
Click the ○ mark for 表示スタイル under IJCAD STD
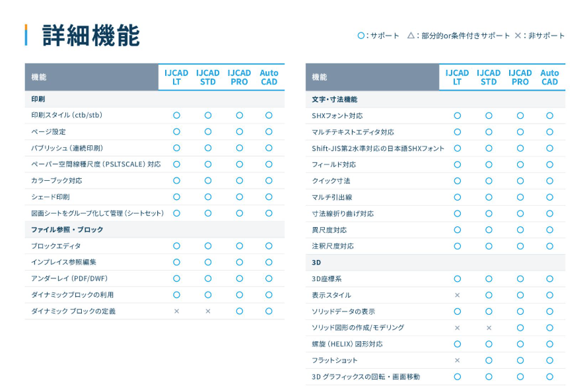[x=489, y=295]
